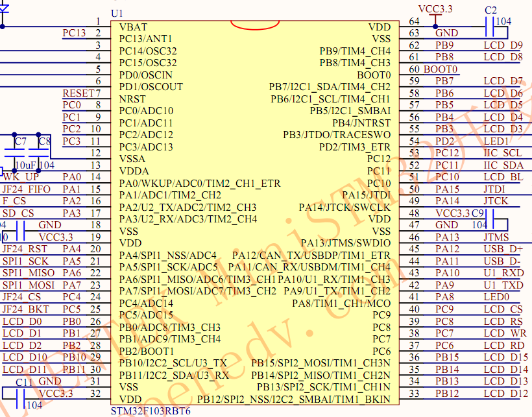The height and width of the screenshot is (417, 532).
Task: Select the VSSA pin name
Action: [132, 159]
